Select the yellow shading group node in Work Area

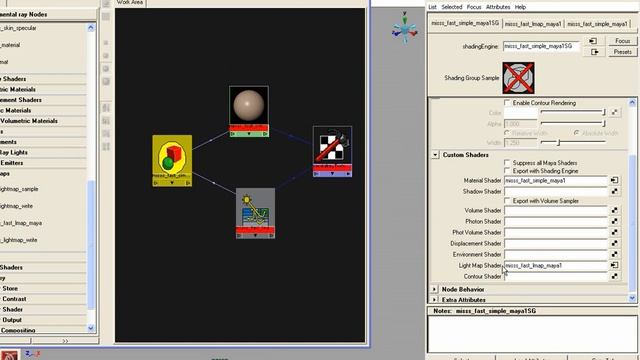172,161
